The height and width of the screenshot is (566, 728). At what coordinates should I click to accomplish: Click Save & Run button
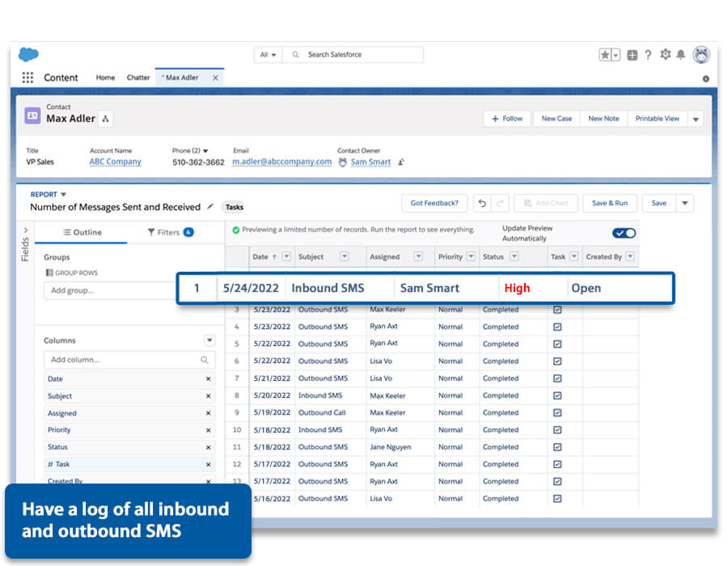coord(610,203)
